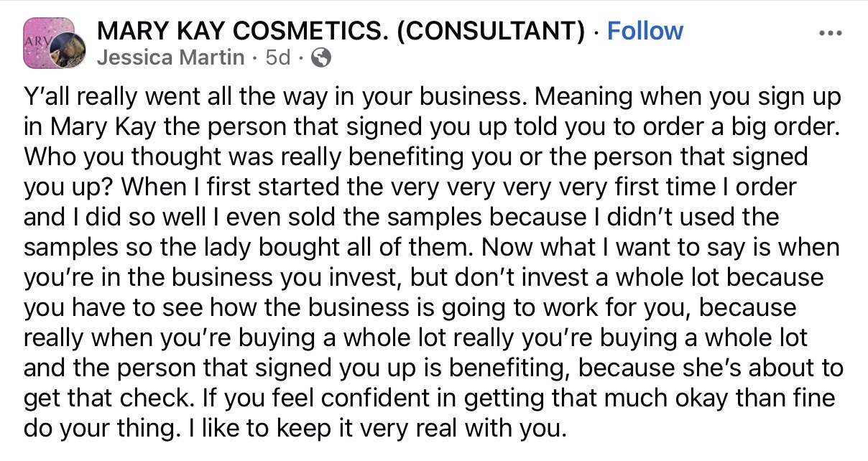Click the line starting "you have to see how"

410,307
